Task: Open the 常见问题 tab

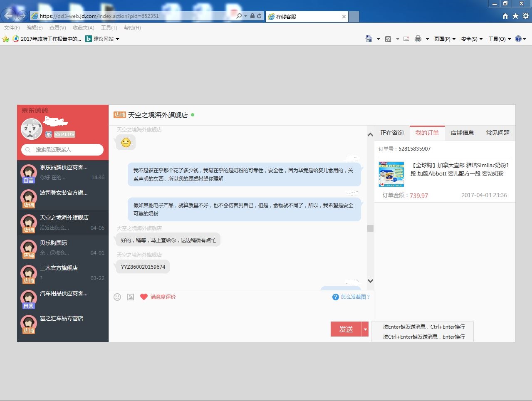Action: (497, 133)
